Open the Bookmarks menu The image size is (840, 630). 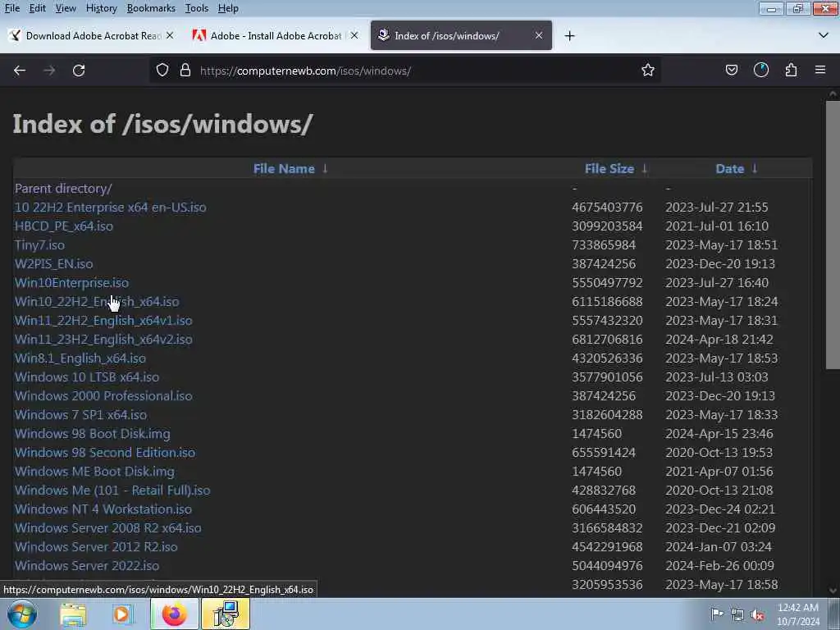click(x=151, y=8)
